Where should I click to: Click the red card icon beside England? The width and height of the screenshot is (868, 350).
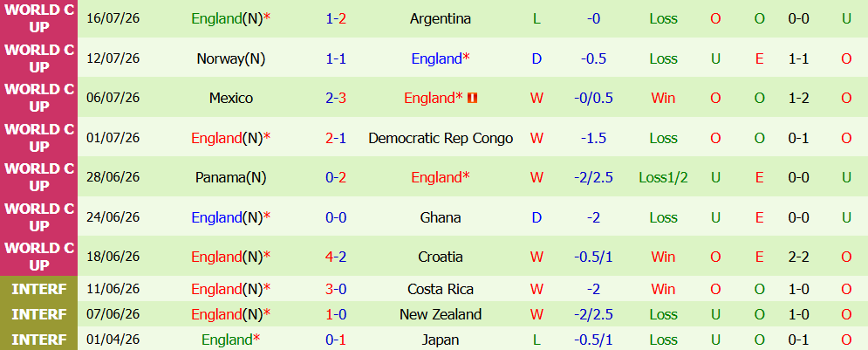(472, 98)
